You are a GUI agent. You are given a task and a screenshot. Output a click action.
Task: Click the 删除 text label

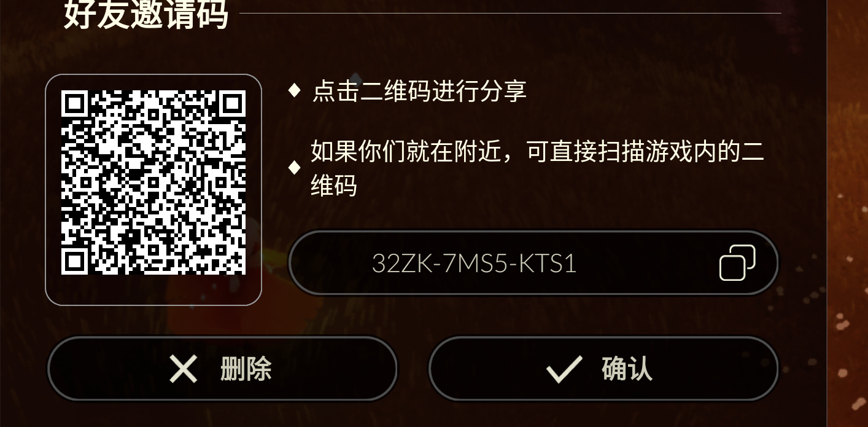click(x=246, y=369)
